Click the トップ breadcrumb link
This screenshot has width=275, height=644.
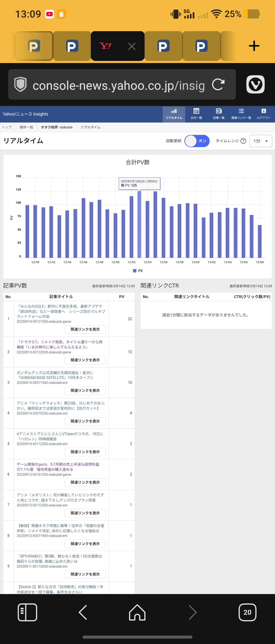tap(7, 127)
